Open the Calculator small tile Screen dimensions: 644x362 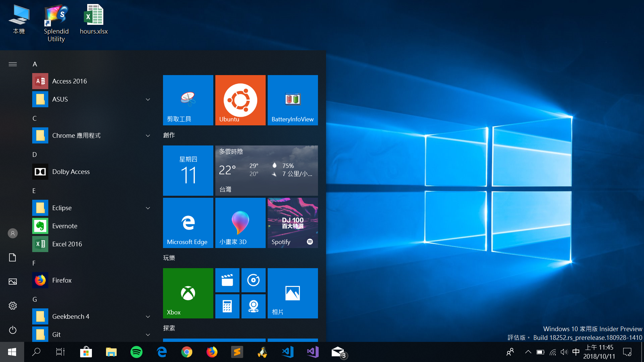coord(227,306)
